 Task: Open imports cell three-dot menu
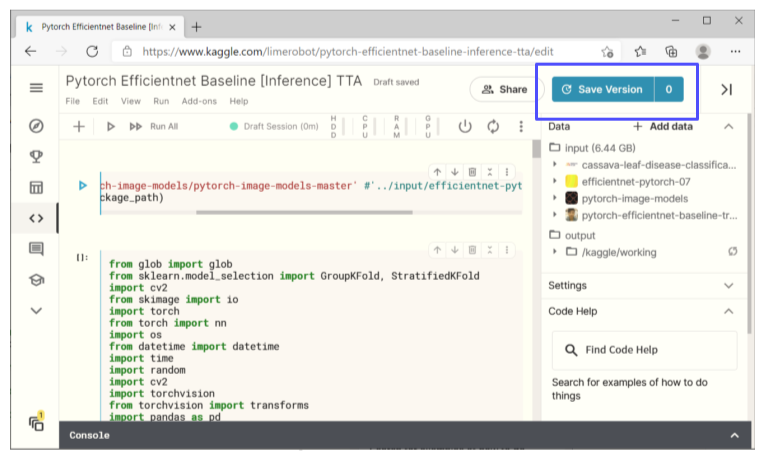pos(507,250)
